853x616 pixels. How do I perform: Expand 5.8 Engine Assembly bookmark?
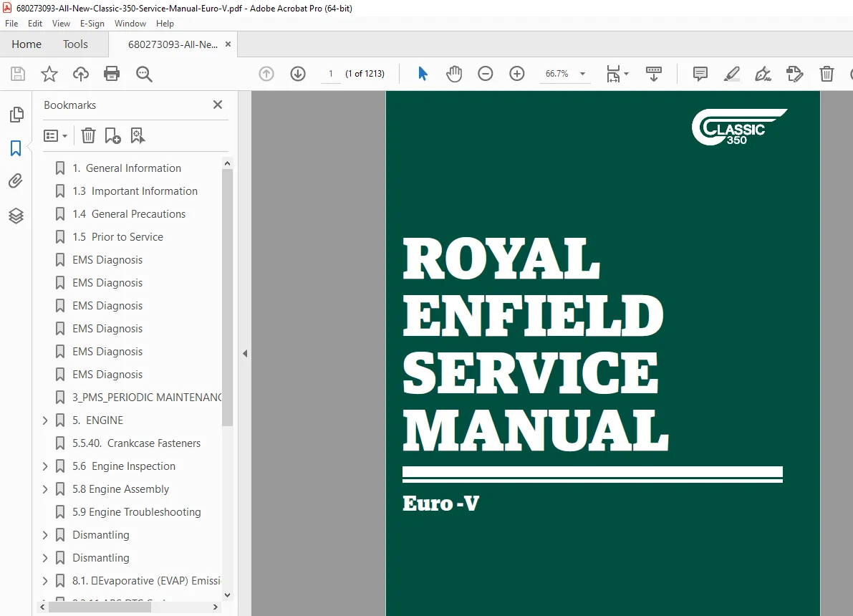[45, 489]
